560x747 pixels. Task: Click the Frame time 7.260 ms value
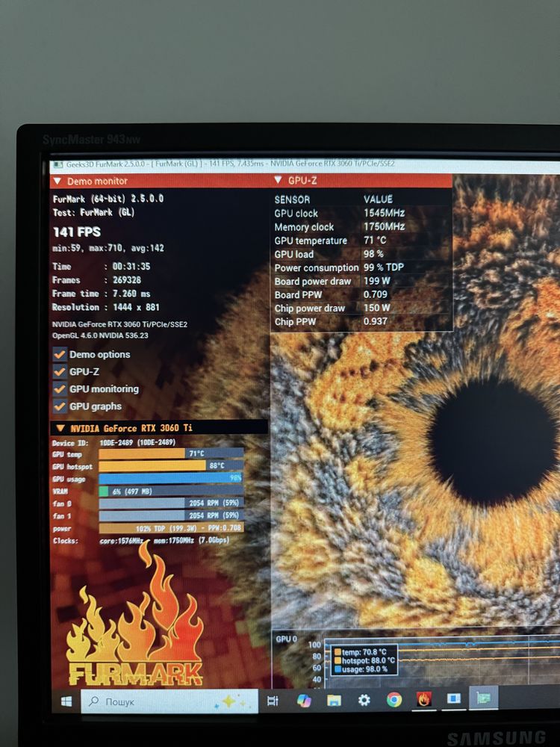131,294
